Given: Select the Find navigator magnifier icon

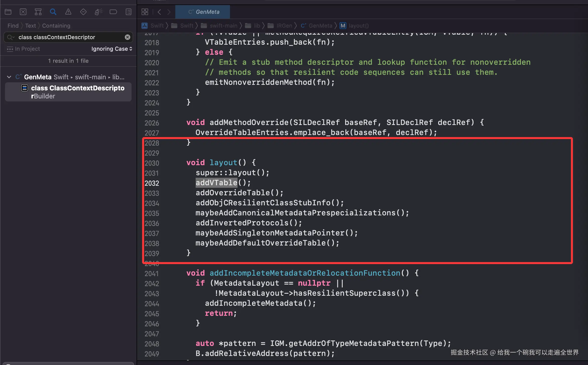Looking at the screenshot, I should point(53,12).
